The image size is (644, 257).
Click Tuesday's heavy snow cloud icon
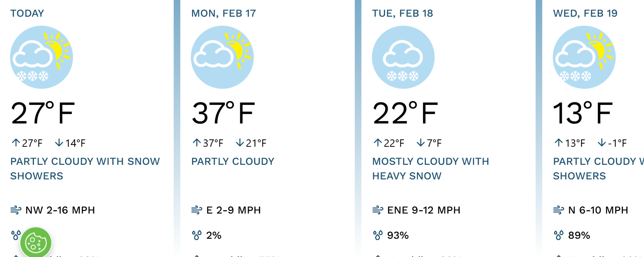click(403, 57)
